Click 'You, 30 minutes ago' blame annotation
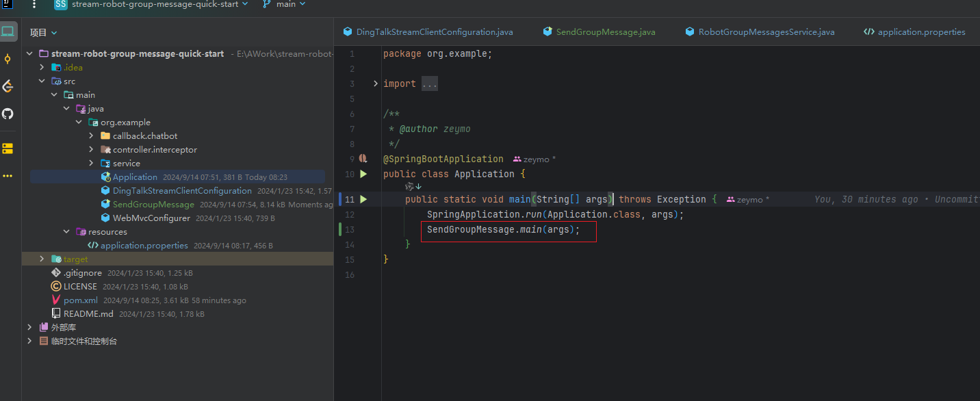The width and height of the screenshot is (980, 401). 866,200
